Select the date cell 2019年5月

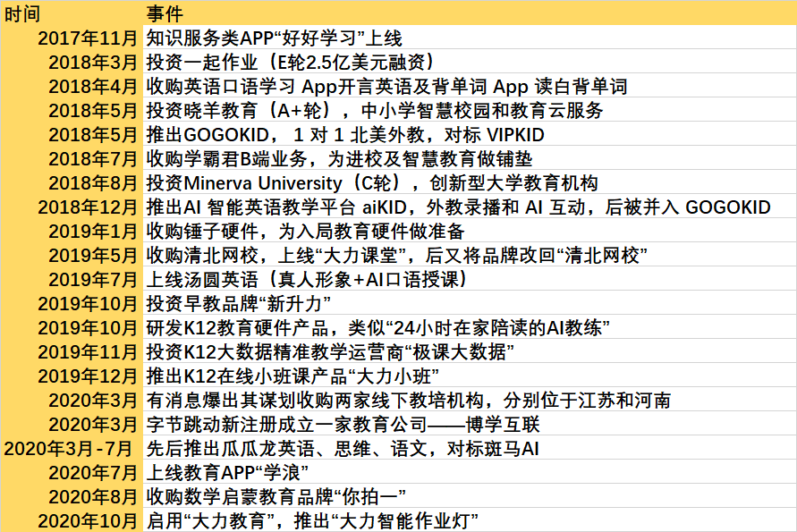coord(72,255)
